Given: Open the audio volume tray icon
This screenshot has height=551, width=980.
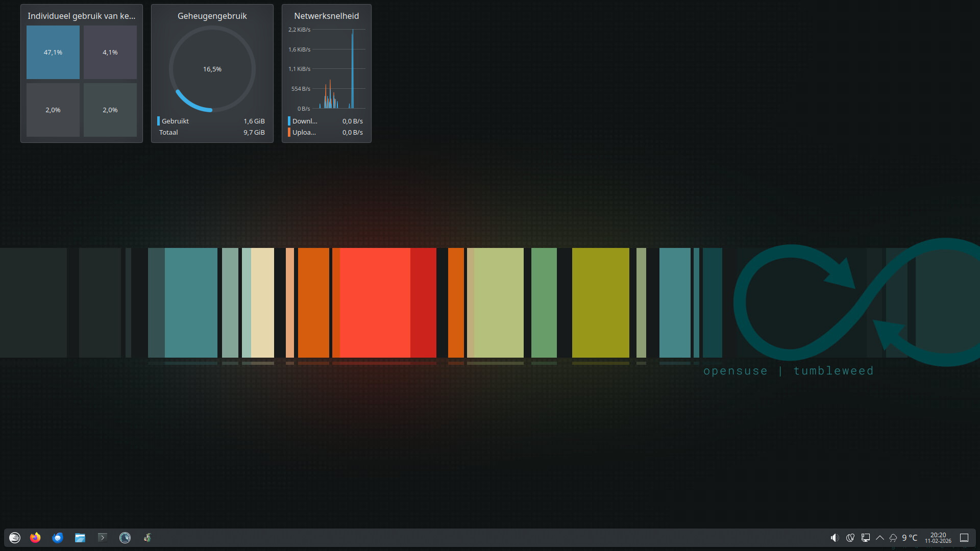Looking at the screenshot, I should [835, 538].
